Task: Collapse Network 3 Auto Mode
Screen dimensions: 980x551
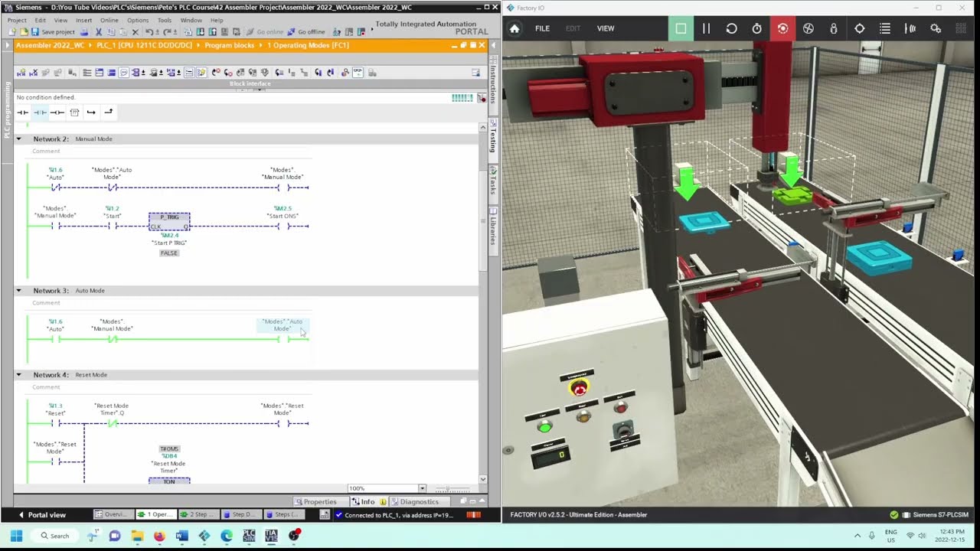Action: [20, 291]
